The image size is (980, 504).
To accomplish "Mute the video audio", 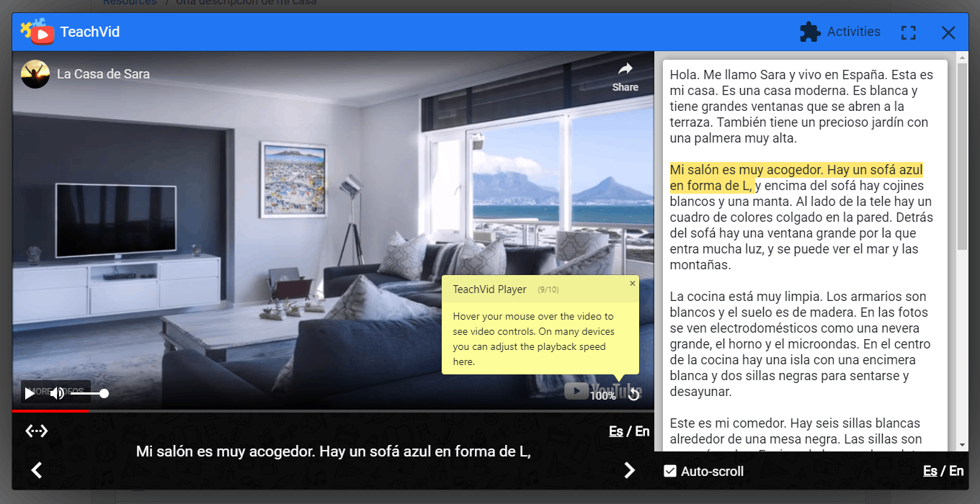I will (x=57, y=393).
